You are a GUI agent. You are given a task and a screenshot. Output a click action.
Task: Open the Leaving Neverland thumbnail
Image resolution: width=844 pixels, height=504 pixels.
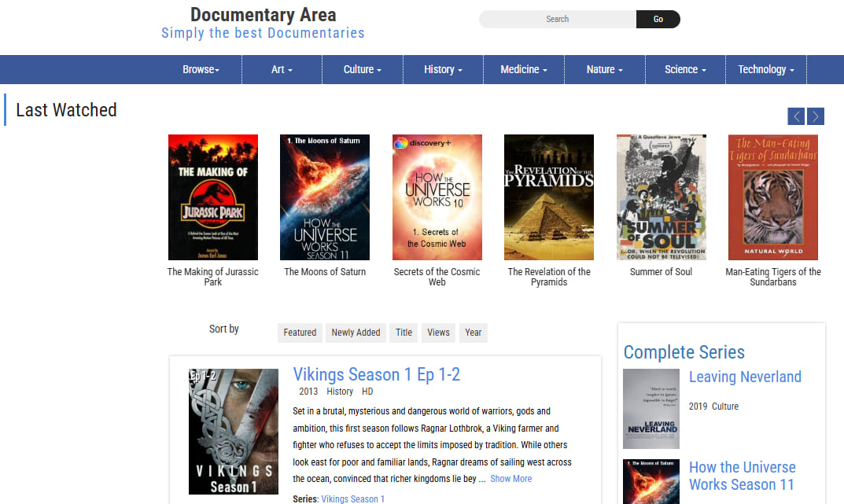pos(651,409)
